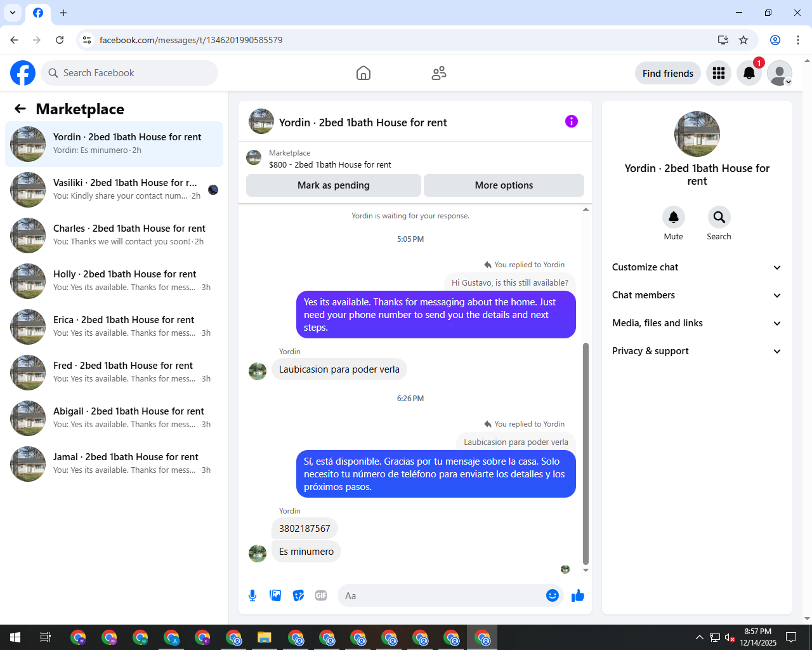This screenshot has width=812, height=650.
Task: Open File Explorer from taskbar
Action: click(x=265, y=637)
